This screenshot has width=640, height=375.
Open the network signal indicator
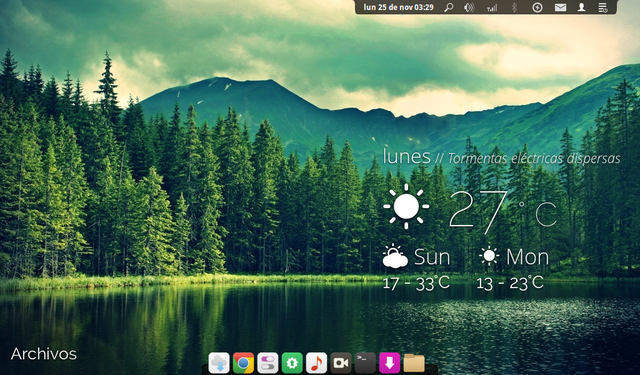tap(492, 7)
